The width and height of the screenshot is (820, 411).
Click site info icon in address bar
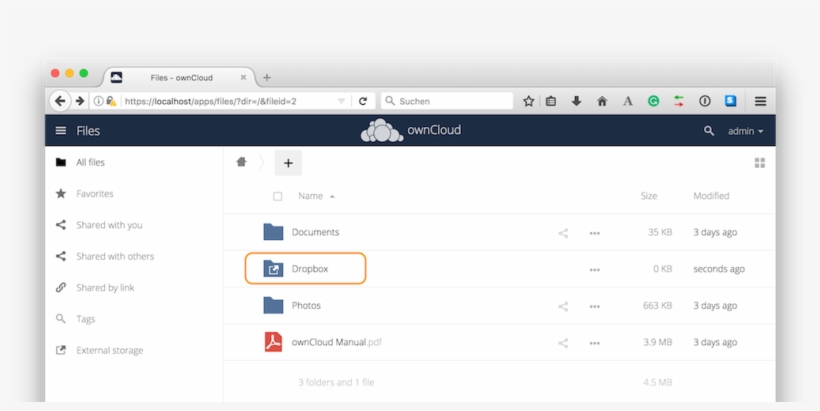coord(98,101)
